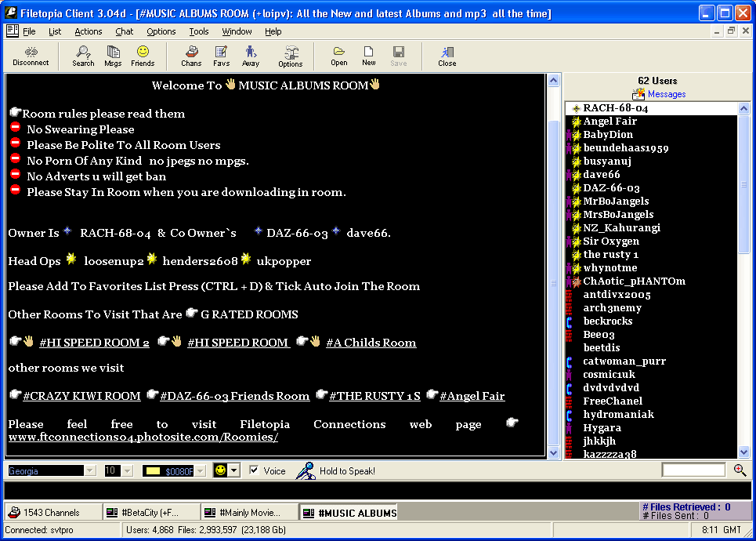
Task: Switch to the 1543 Channels tab
Action: [x=52, y=513]
